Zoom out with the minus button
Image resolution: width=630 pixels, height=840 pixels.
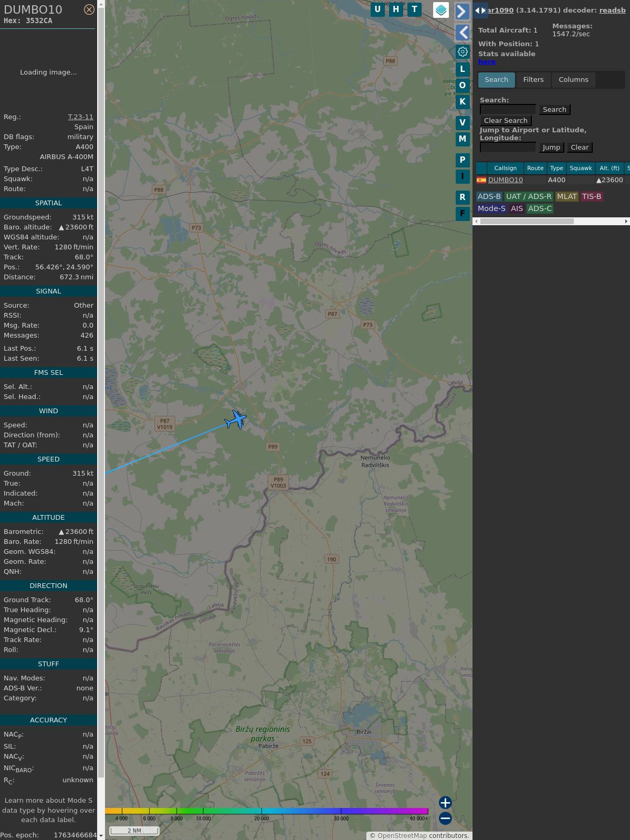[445, 818]
